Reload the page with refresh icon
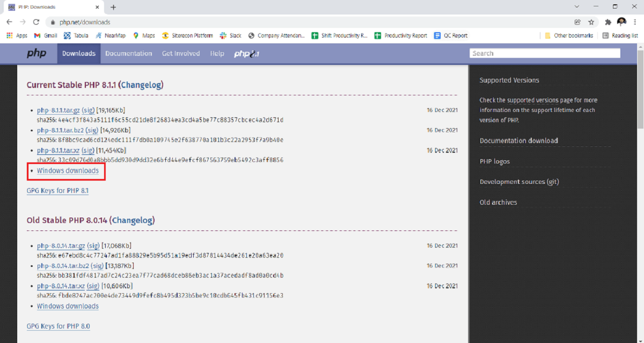644x343 pixels. point(36,22)
